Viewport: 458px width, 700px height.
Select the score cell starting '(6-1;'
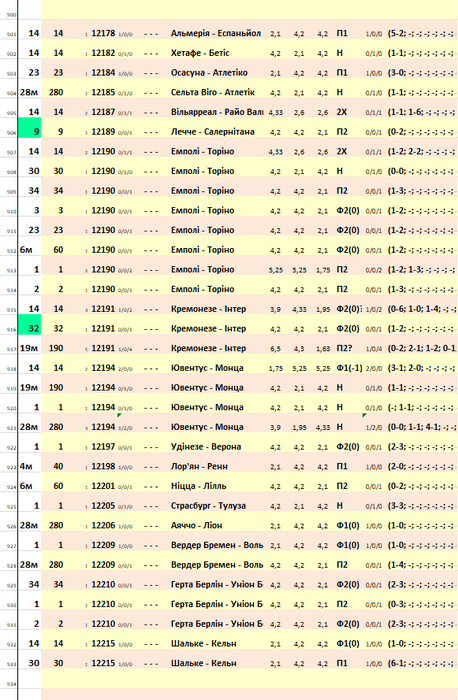coord(422,663)
